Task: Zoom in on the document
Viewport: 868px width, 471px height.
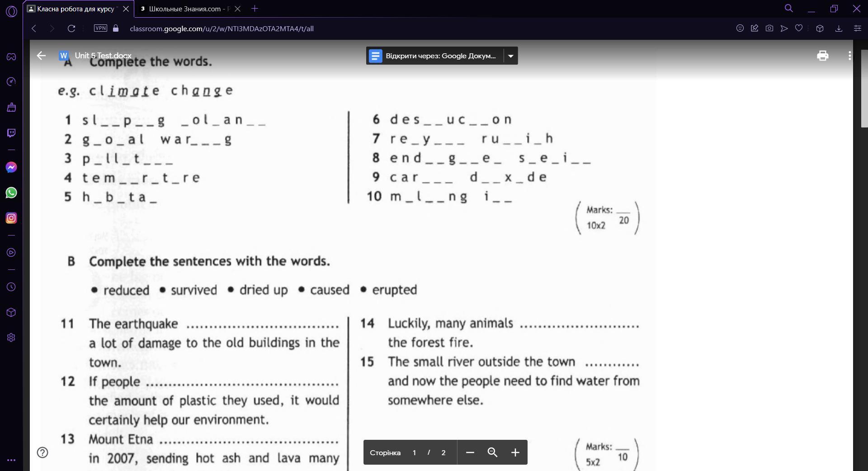Action: coord(515,452)
